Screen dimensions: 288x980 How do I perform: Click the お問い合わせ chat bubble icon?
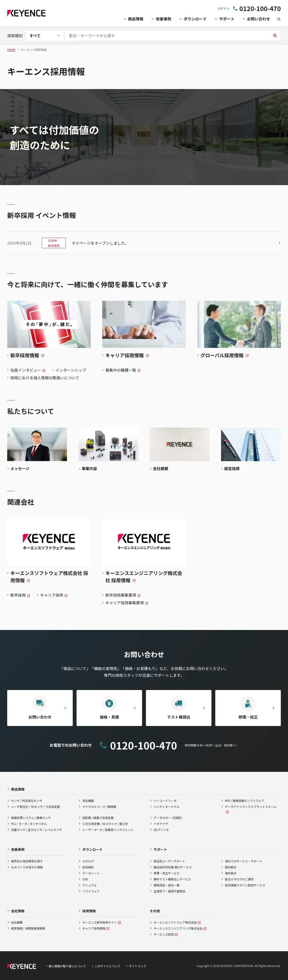tap(40, 703)
